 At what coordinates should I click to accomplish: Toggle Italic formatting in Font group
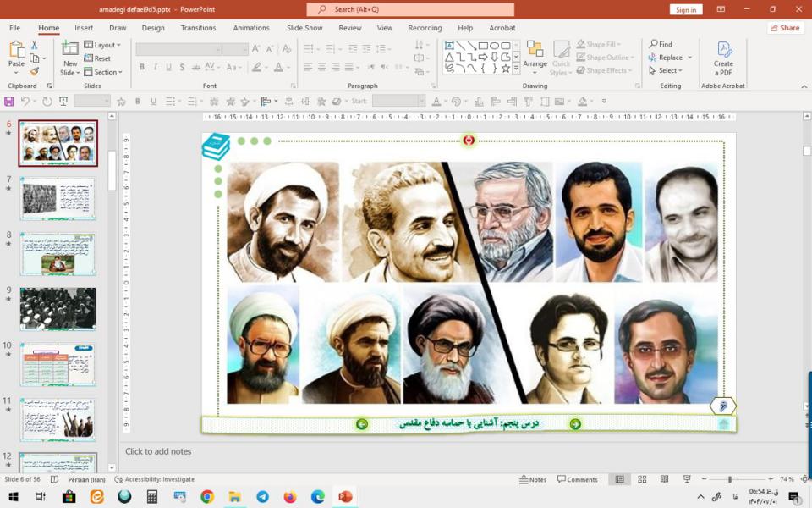(156, 67)
